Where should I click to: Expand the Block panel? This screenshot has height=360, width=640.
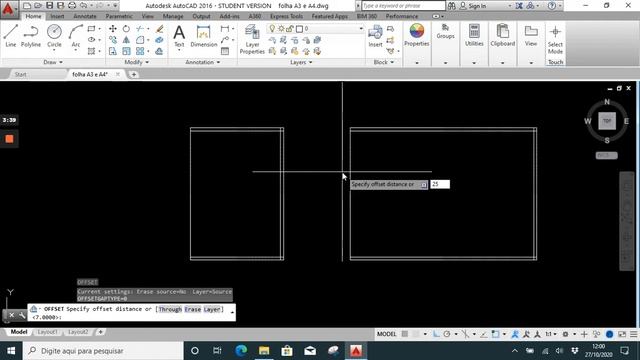pos(384,62)
